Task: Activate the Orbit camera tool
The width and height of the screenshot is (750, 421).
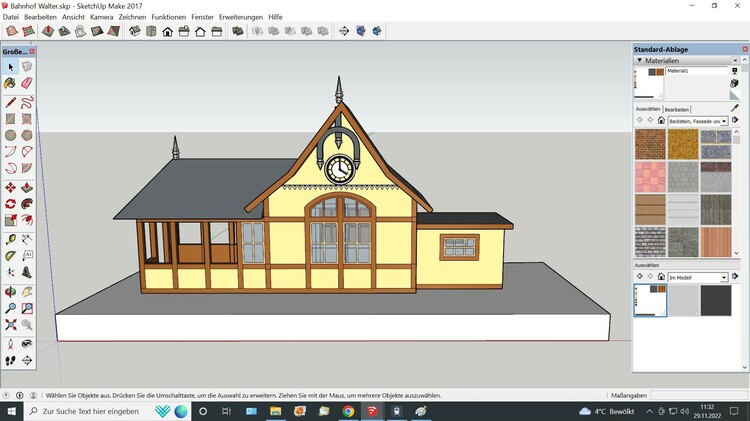Action: pos(11,292)
